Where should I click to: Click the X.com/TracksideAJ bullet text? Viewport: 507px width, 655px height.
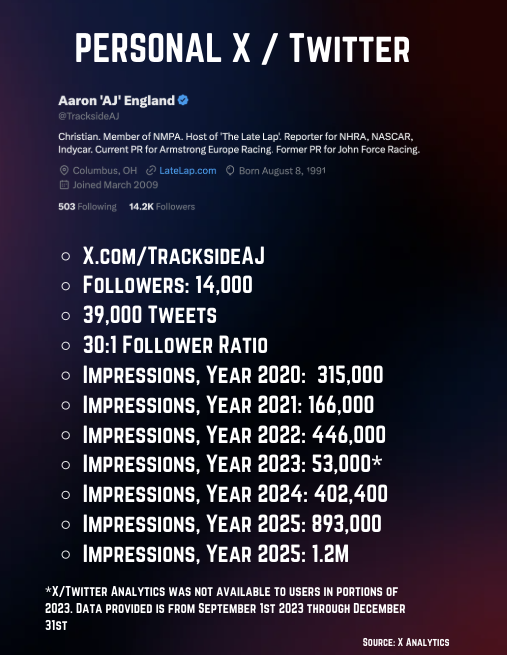click(x=174, y=256)
